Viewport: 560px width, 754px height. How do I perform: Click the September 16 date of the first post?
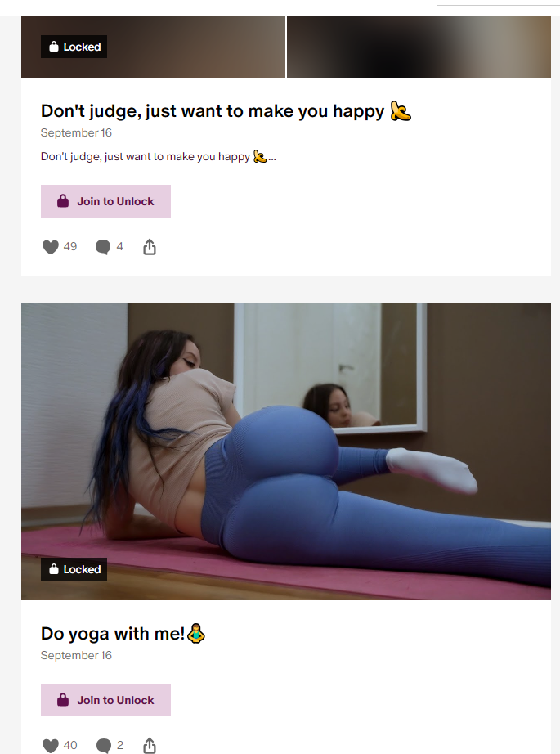[76, 132]
